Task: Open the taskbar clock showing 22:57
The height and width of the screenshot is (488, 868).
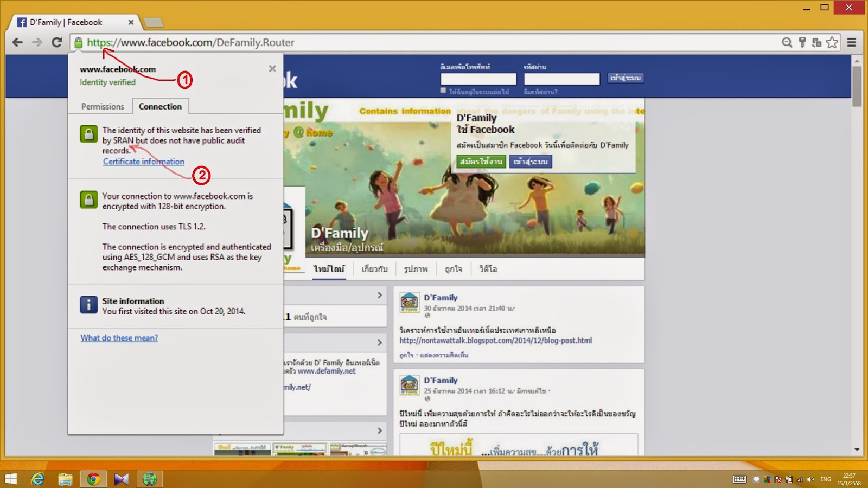Action: point(849,479)
